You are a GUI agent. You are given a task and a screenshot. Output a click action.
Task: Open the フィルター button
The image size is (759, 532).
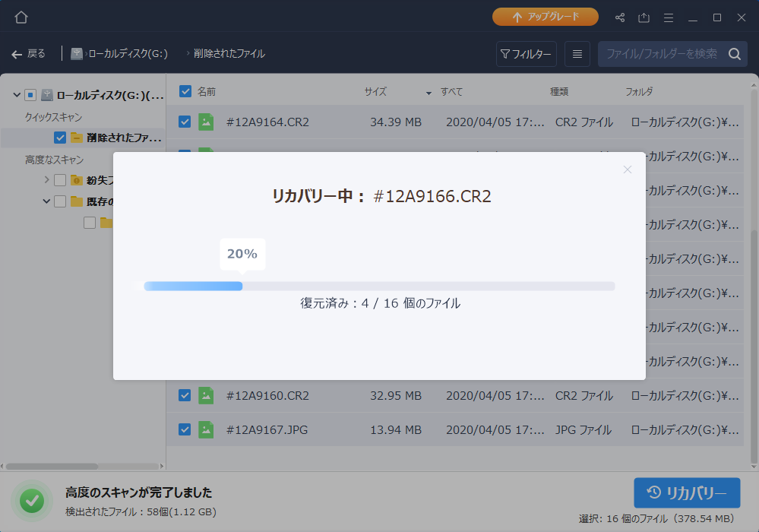pyautogui.click(x=526, y=54)
